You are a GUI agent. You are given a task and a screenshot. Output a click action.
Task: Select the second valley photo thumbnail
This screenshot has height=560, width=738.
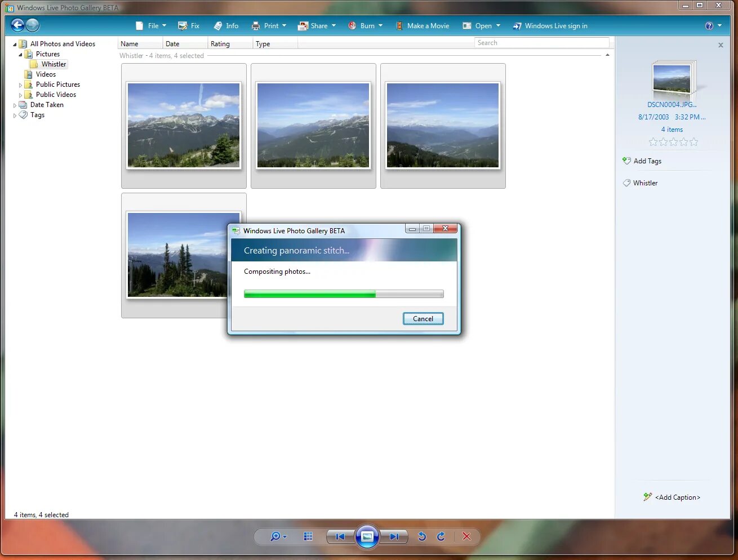tap(313, 126)
